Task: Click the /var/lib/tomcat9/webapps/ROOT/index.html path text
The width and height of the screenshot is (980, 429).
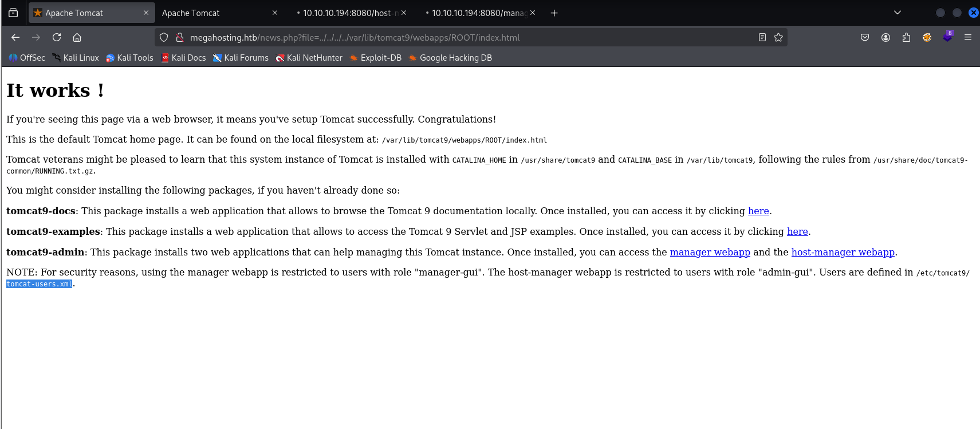Action: (x=464, y=140)
